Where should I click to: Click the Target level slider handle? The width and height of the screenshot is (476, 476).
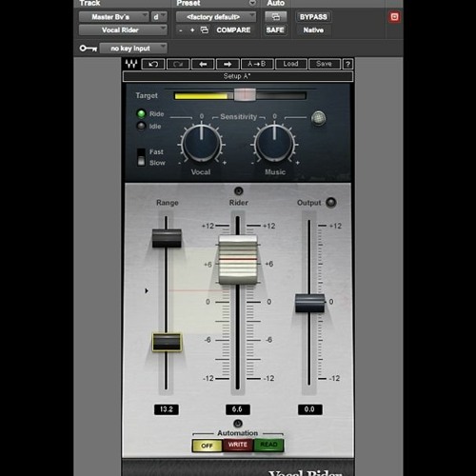pyautogui.click(x=245, y=95)
